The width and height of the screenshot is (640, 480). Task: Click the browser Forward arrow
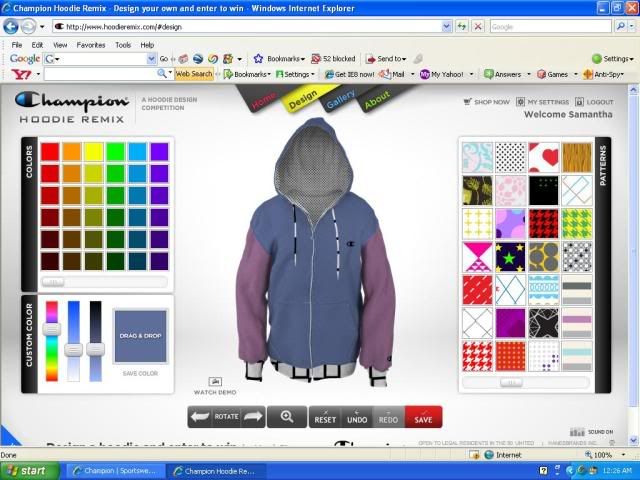tap(28, 27)
